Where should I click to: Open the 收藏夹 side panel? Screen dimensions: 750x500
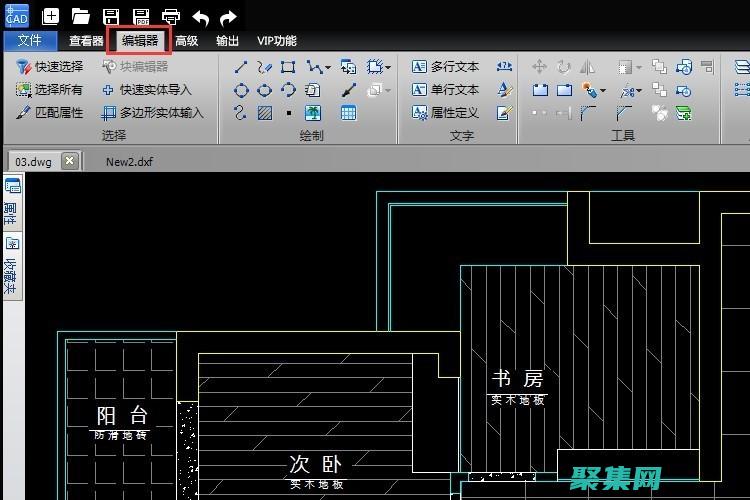(12, 267)
